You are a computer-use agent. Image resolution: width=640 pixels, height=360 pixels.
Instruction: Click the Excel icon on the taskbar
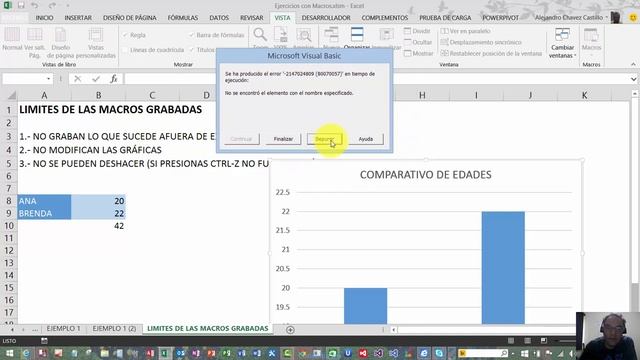pos(165,353)
